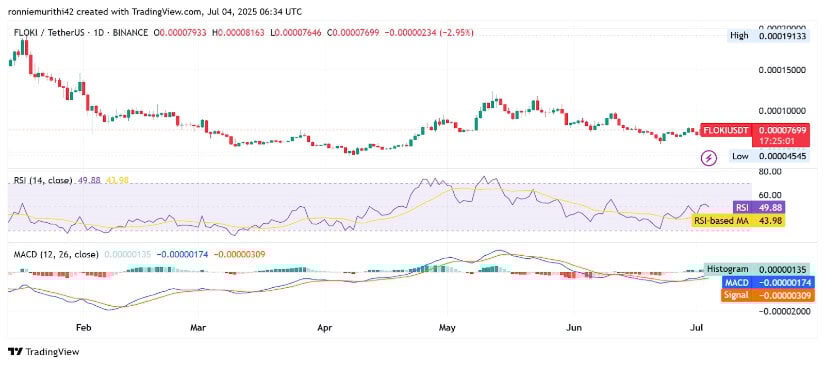Click the purple RSI 49.88 value tag
Screen dimensions: 825x365
(759, 207)
